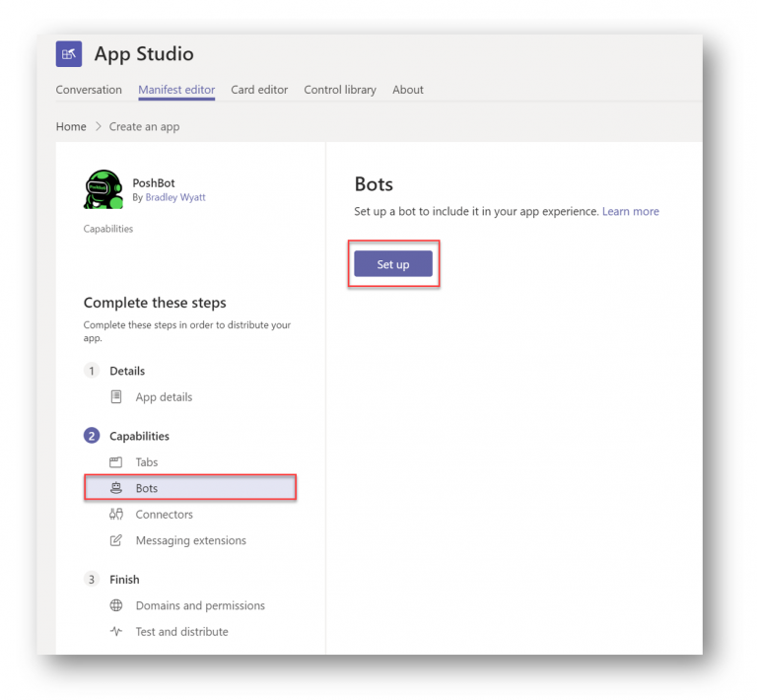Image resolution: width=757 pixels, height=700 pixels.
Task: Click the step number 2 circle
Action: tap(92, 436)
